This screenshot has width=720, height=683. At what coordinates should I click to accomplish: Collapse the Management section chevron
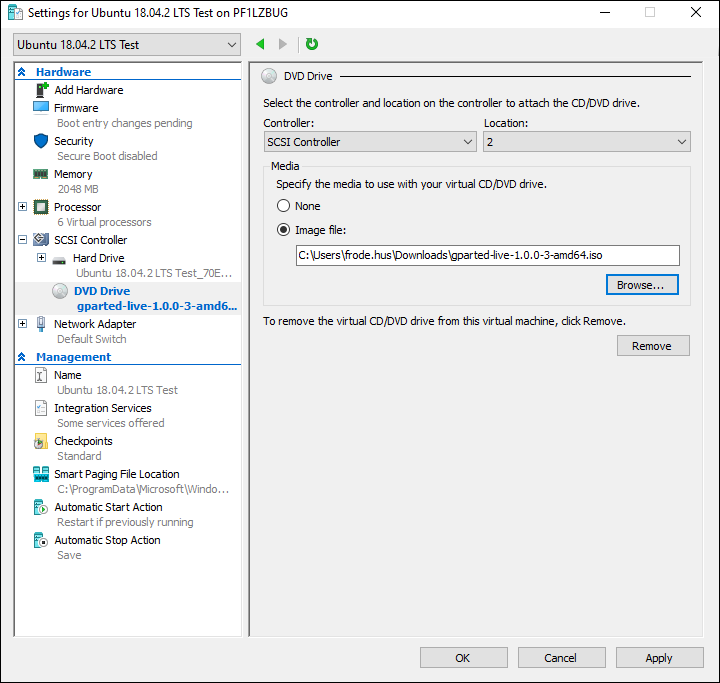pos(22,357)
